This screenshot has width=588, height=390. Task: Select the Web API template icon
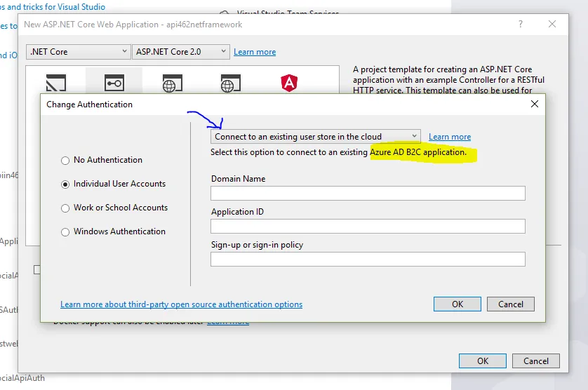(x=114, y=83)
